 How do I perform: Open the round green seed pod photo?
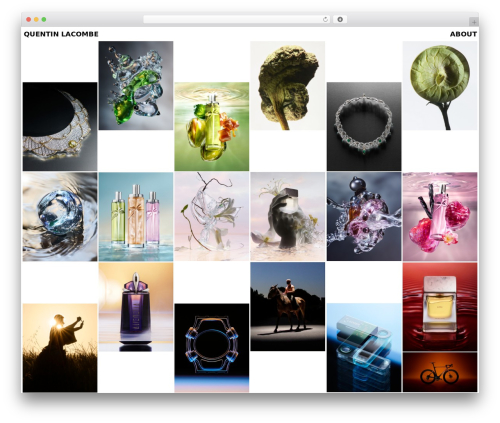click(x=440, y=85)
